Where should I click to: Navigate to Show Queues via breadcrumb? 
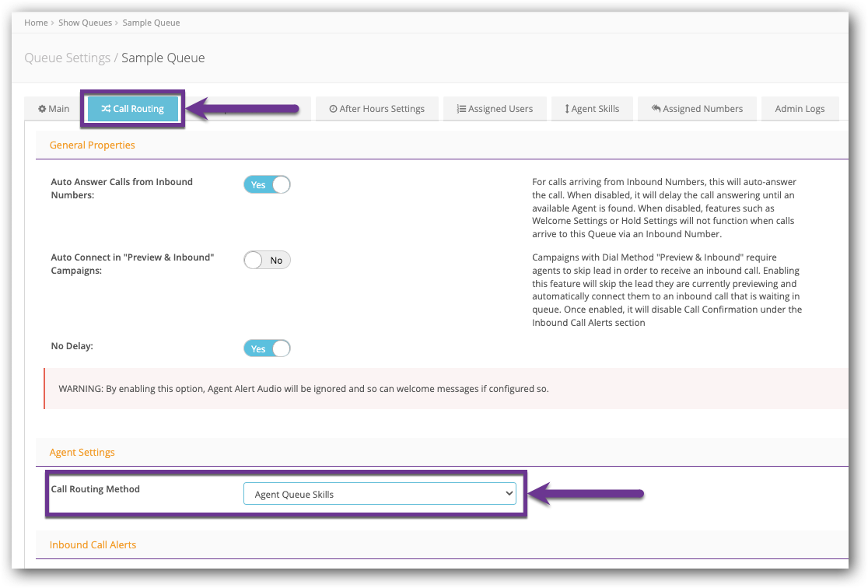point(86,23)
